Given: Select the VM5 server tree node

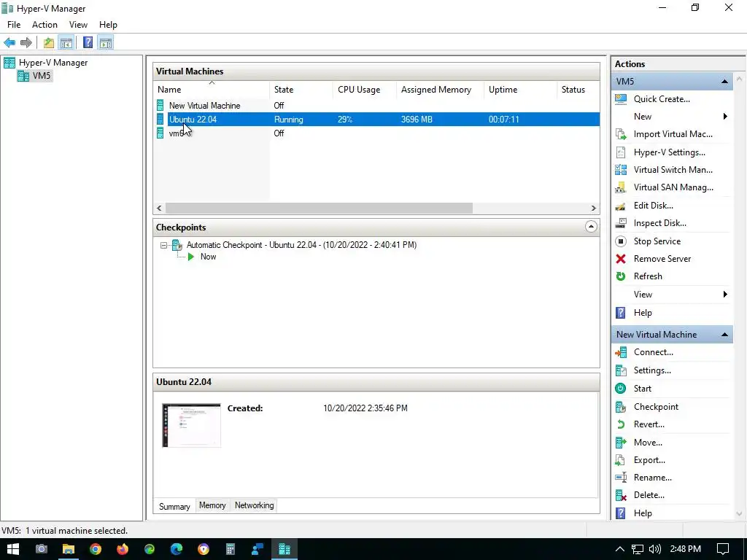Looking at the screenshot, I should point(34,76).
